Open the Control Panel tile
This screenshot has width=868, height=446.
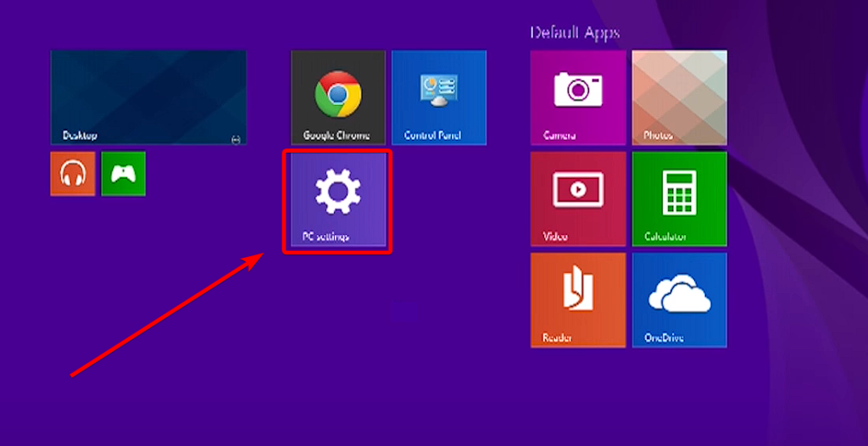pyautogui.click(x=439, y=98)
